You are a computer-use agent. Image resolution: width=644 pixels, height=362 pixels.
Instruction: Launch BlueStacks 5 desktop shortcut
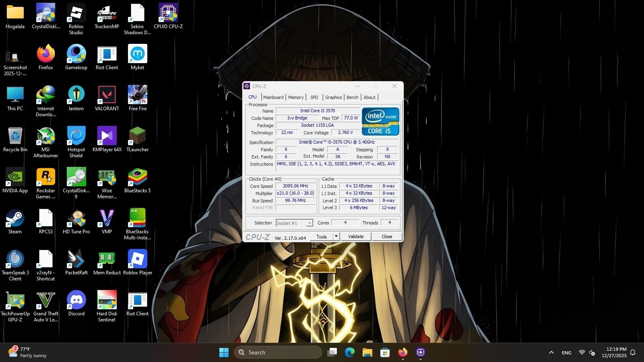click(137, 180)
